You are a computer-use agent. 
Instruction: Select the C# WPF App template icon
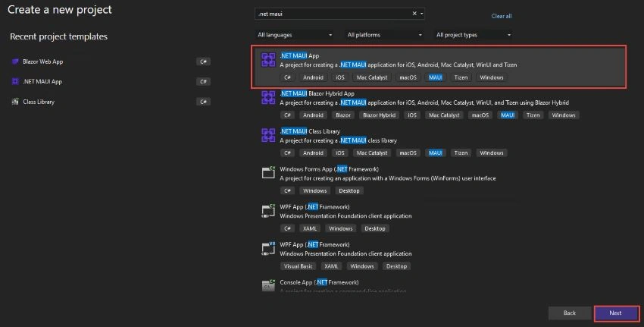268,210
